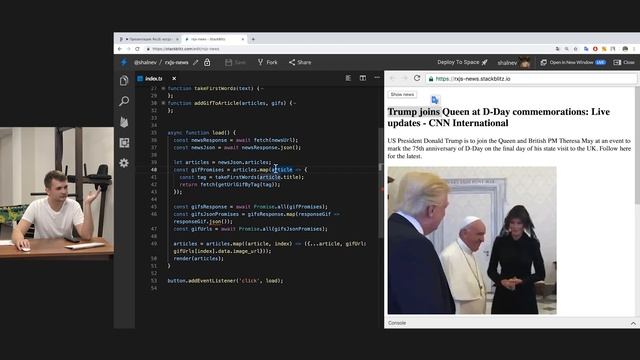
Task: Click the preview URL field
Action: coord(531,79)
